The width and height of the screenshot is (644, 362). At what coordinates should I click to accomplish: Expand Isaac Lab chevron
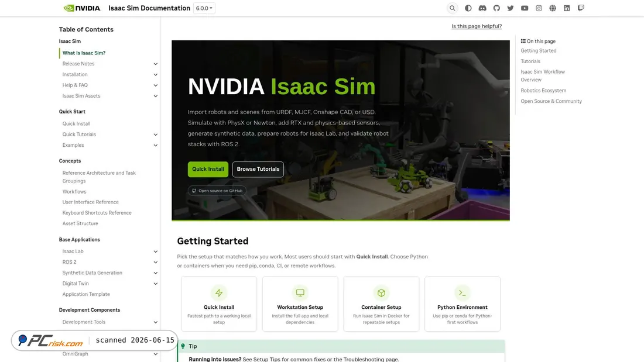156,251
